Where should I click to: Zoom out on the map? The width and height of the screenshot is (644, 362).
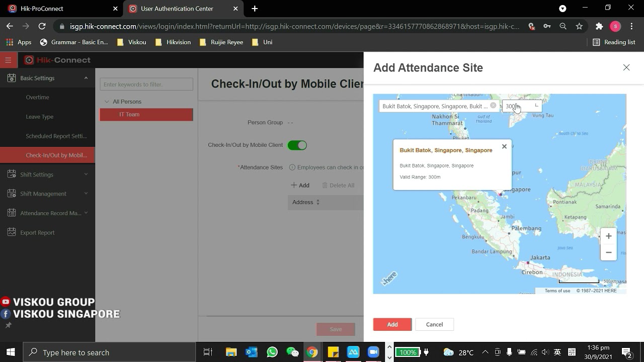(x=609, y=252)
